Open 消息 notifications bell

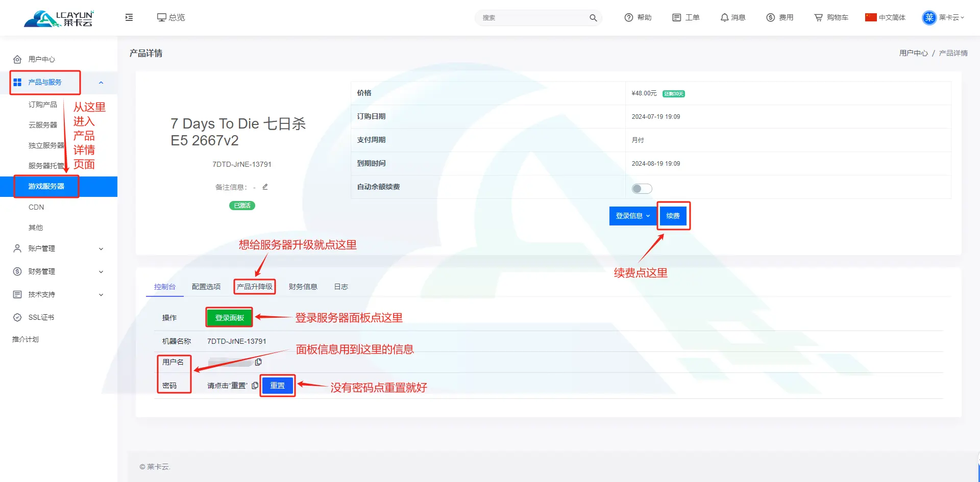click(733, 17)
